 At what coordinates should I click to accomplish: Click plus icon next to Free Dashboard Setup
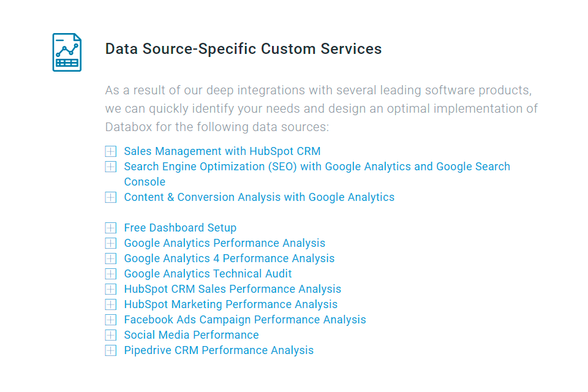[x=111, y=228]
